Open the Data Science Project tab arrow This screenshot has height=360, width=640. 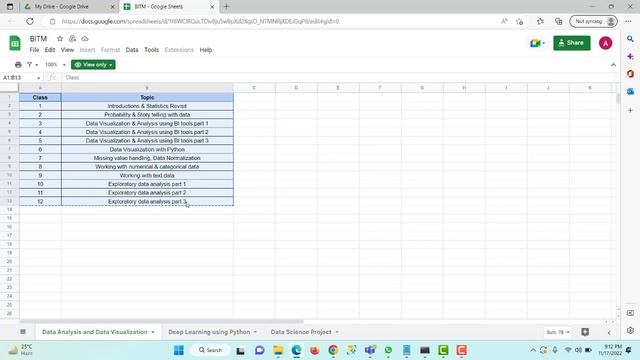pyautogui.click(x=337, y=332)
